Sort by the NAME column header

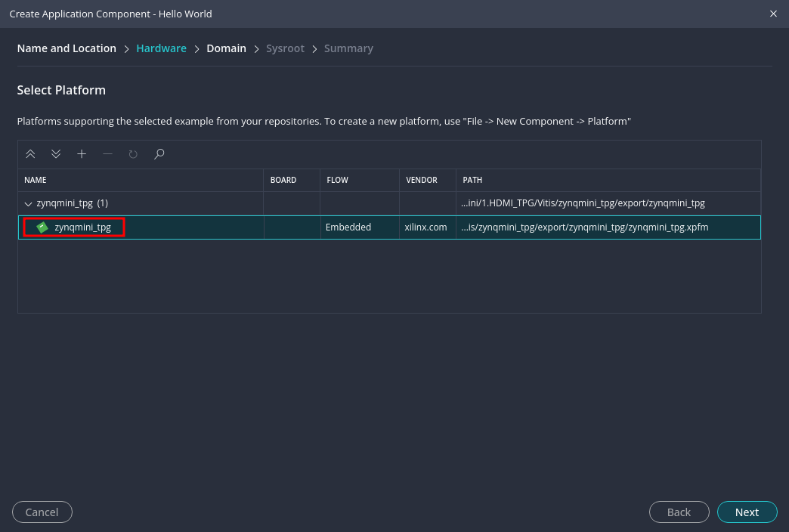(x=36, y=180)
